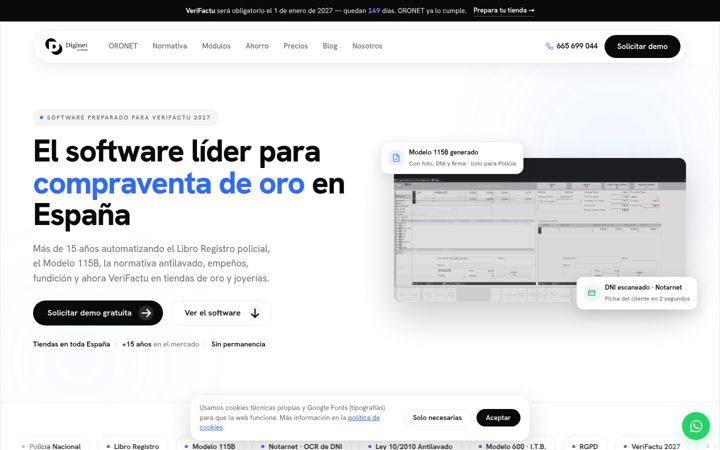
Task: Click the Diginet logo in the navbar
Action: [66, 46]
